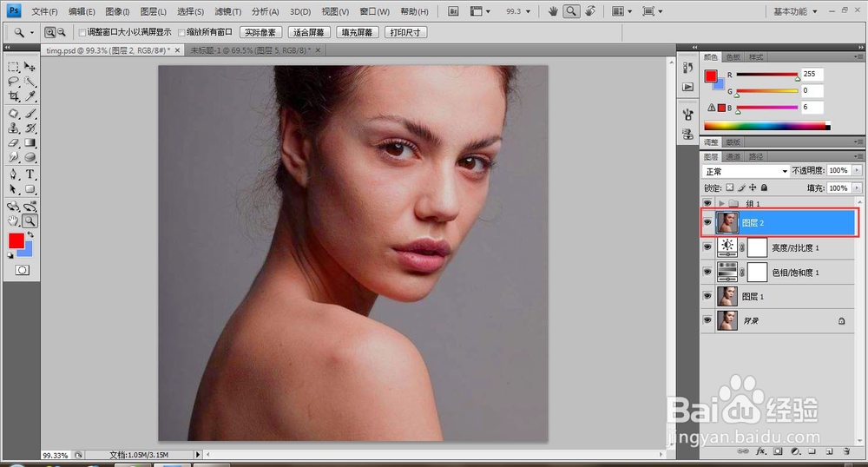Click the 实际像素 button
This screenshot has height=467, width=868.
pos(260,33)
